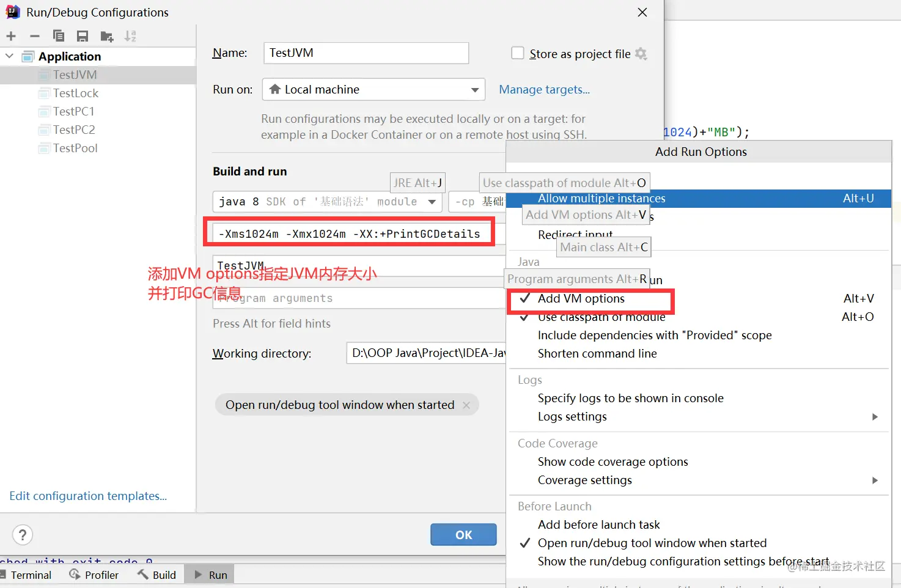Click into the Name field TestJVM

click(366, 53)
